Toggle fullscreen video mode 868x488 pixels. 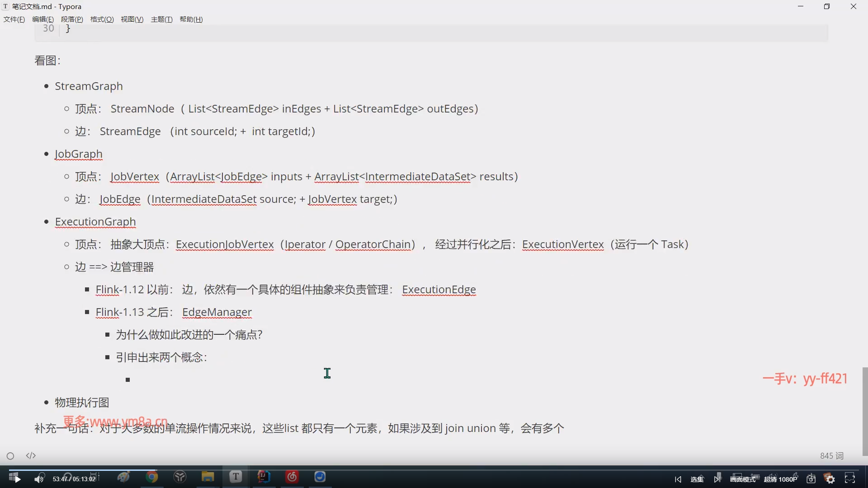coord(850,479)
